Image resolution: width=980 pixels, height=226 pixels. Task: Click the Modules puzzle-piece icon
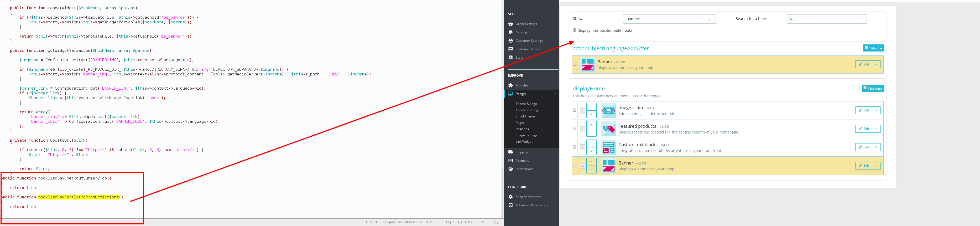click(x=510, y=85)
